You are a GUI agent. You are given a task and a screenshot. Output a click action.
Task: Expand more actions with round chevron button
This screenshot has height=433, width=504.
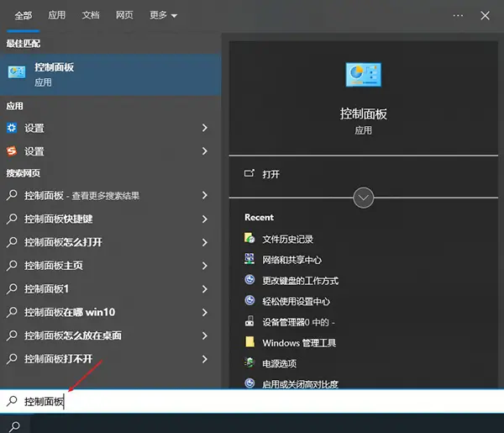[363, 198]
